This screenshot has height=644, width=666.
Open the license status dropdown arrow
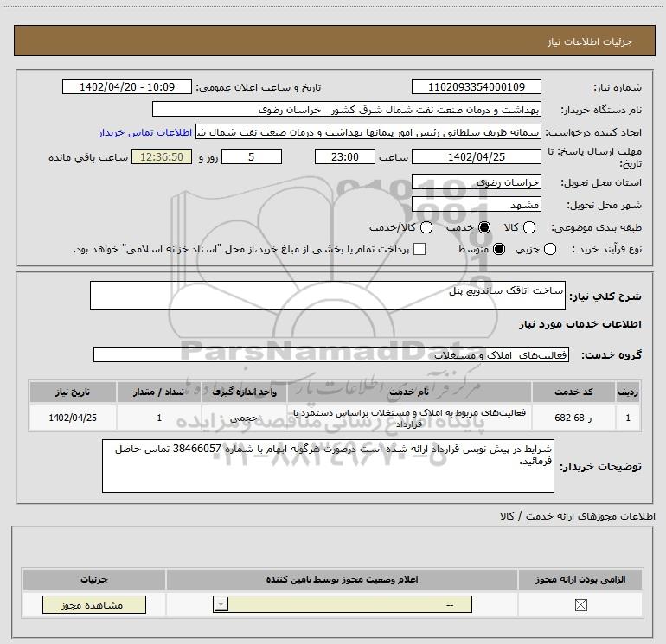coord(221,604)
